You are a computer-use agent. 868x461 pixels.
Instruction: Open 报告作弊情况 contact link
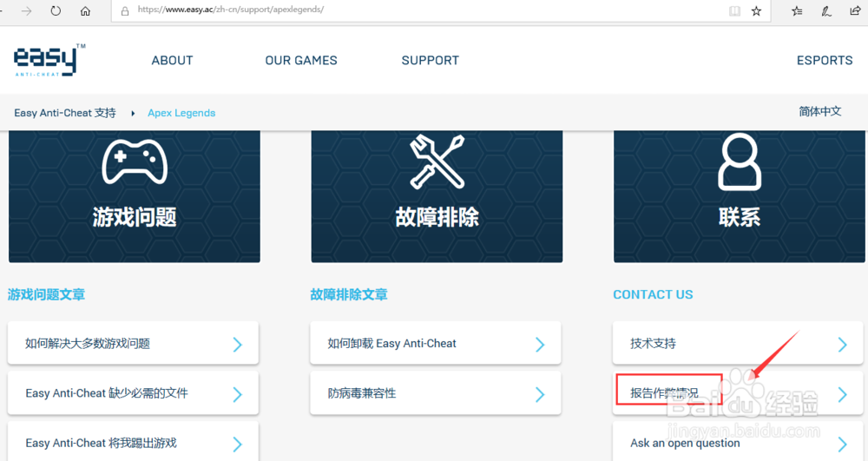pos(738,393)
